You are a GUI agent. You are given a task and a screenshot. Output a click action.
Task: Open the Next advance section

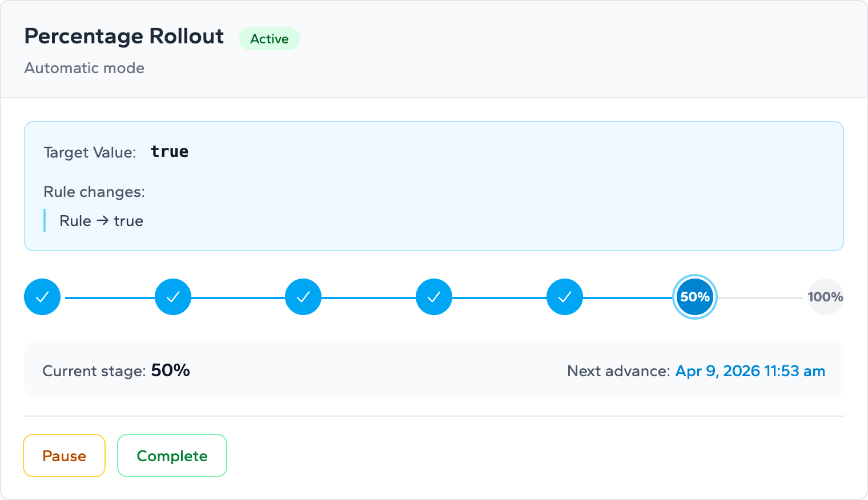[x=618, y=370]
